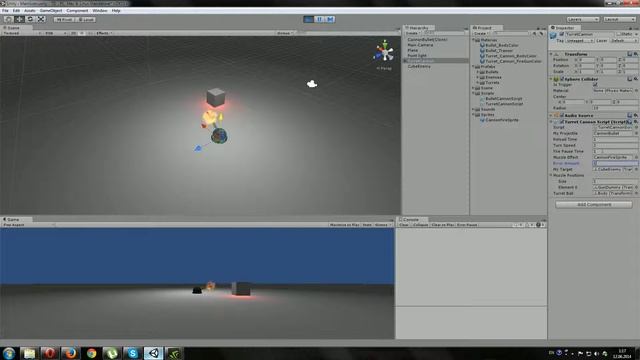This screenshot has height=360, width=640.
Task: Click the Step frame button
Action: pyautogui.click(x=330, y=19)
